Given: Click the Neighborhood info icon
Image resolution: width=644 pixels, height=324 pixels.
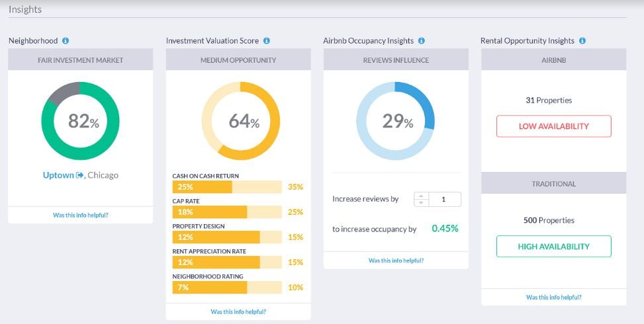Looking at the screenshot, I should point(66,41).
